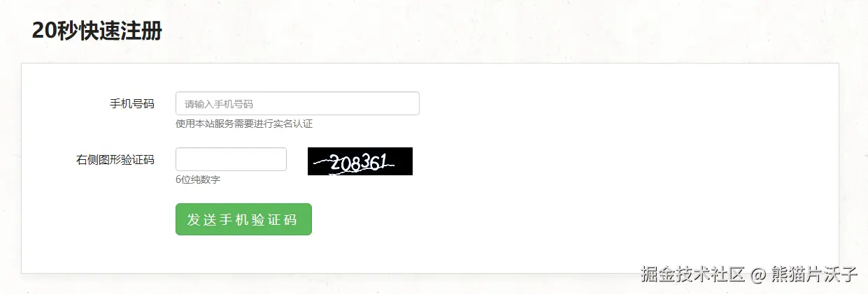Click the 实名认证 words in the phone hint
868x294 pixels.
[x=294, y=124]
